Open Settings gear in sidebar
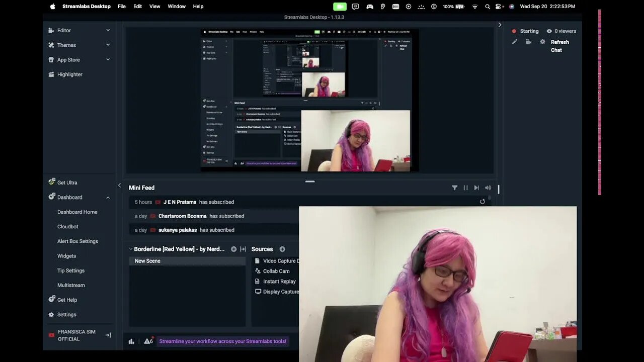 pos(51,315)
